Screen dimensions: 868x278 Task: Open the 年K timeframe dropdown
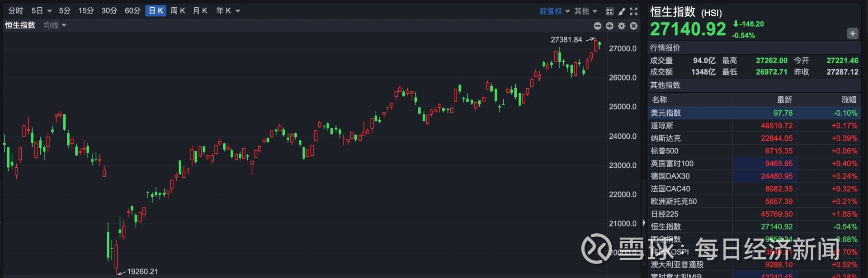pos(228,11)
